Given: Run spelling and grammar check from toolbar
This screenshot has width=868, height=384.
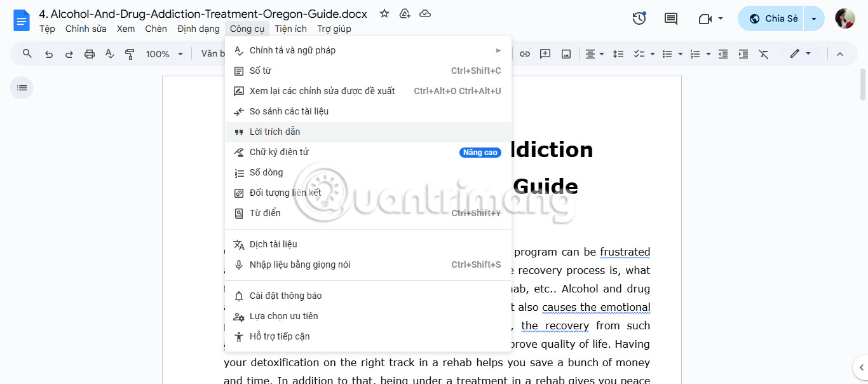Looking at the screenshot, I should (x=109, y=54).
